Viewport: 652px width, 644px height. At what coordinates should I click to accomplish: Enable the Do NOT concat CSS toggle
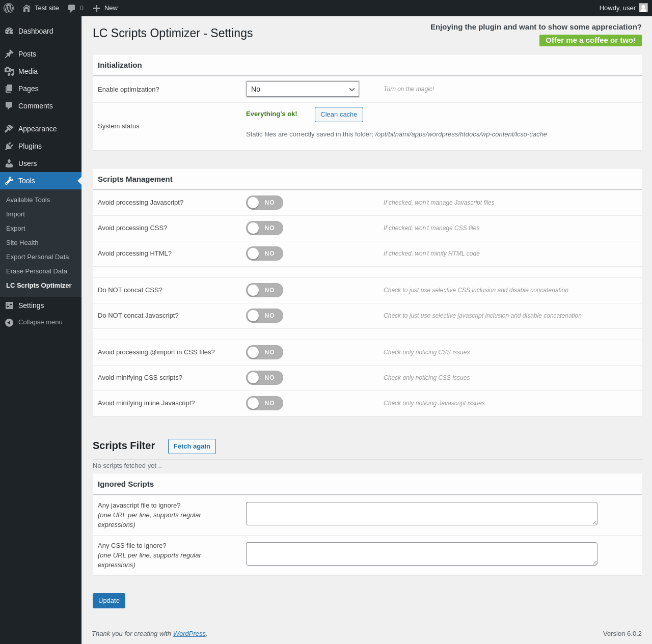point(264,290)
